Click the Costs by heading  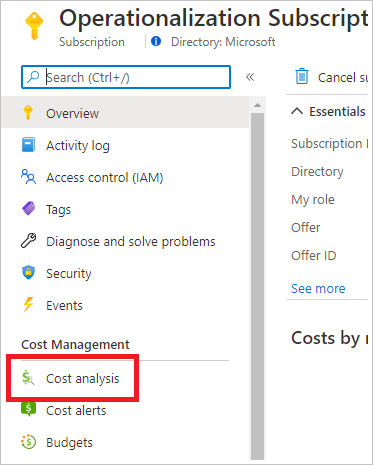click(x=330, y=338)
